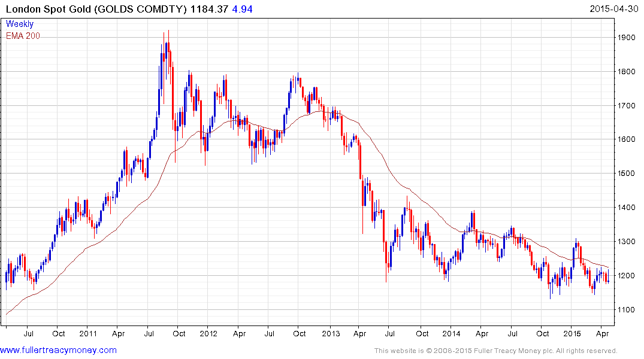644x359 pixels.
Task: Select the 2013 time axis label
Action: tap(331, 333)
